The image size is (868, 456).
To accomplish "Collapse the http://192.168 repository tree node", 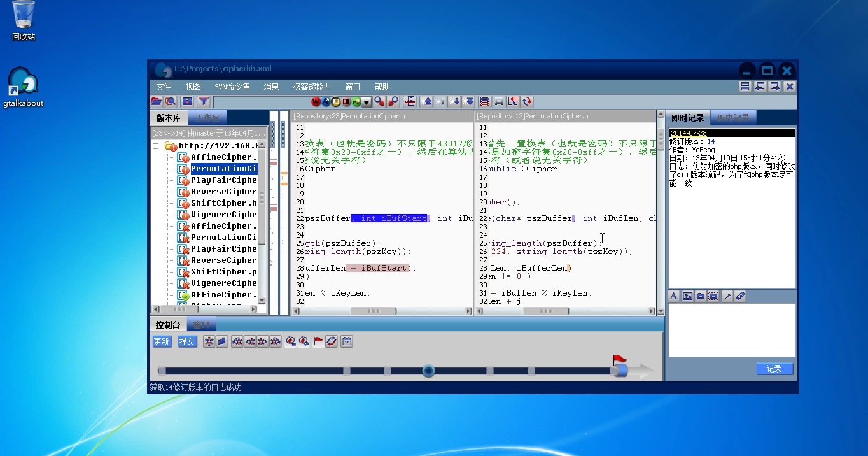I will 157,146.
